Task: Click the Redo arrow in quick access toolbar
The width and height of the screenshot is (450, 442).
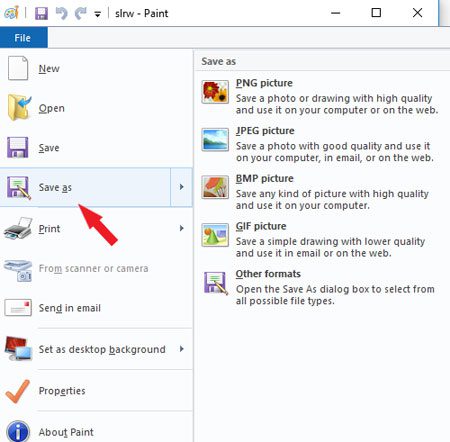Action: [x=80, y=13]
